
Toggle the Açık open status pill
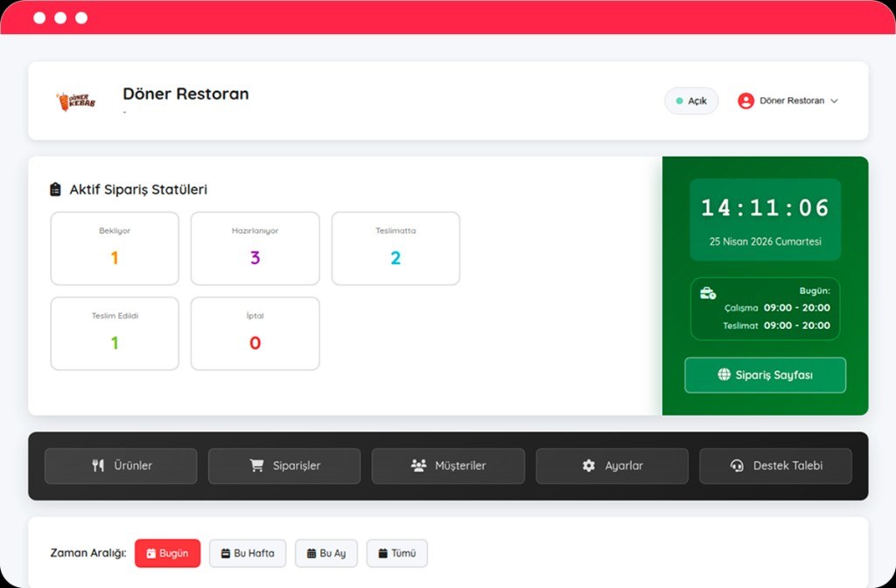pos(691,101)
